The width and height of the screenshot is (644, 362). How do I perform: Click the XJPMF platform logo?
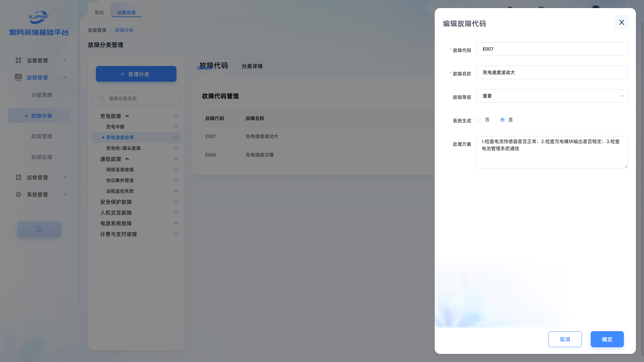[39, 17]
